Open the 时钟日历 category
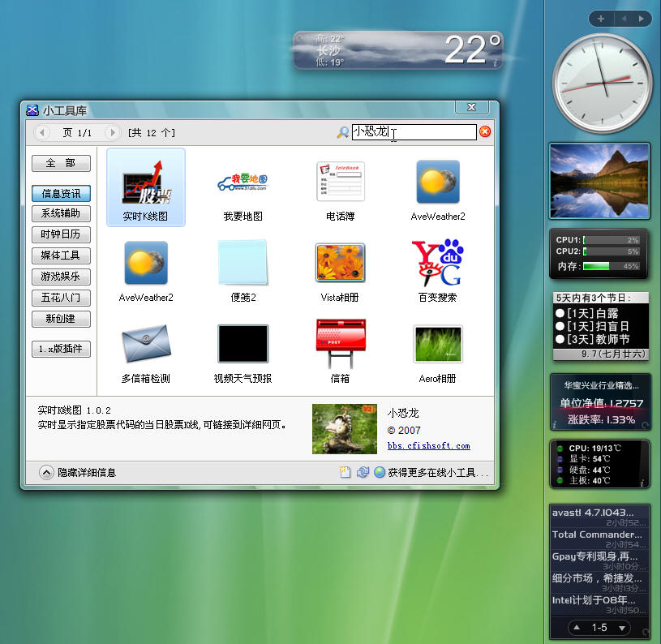661x644 pixels. [61, 234]
